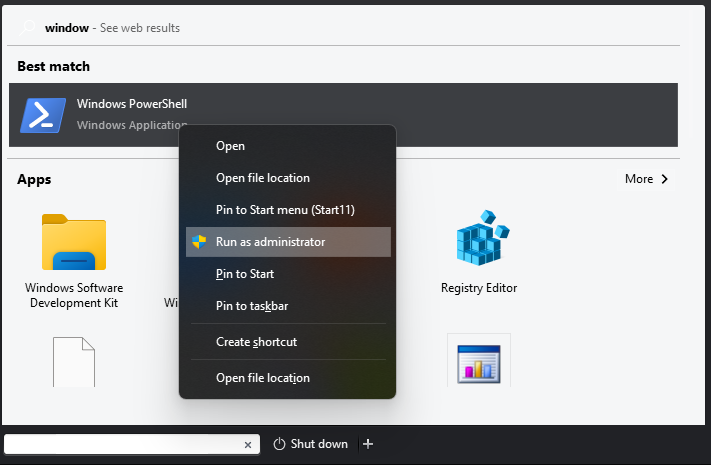Viewport: 711px width, 465px height.
Task: Expand Apps results with More chevron
Action: tap(646, 179)
